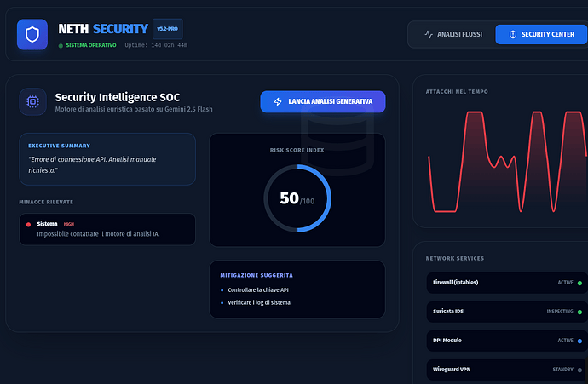Switch to the Analisi Flussi tab
Viewport: 588px width, 384px height.
[x=453, y=35]
